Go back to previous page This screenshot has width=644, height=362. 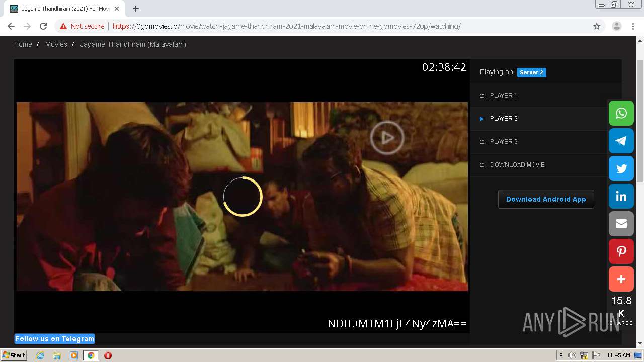[11, 26]
